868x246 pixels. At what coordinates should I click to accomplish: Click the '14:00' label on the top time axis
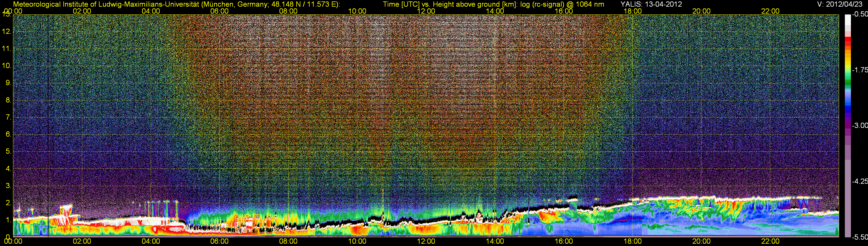click(495, 11)
